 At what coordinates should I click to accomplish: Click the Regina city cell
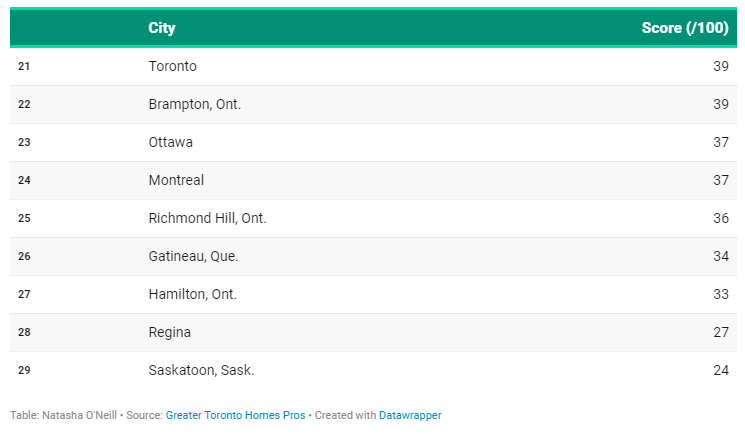170,332
